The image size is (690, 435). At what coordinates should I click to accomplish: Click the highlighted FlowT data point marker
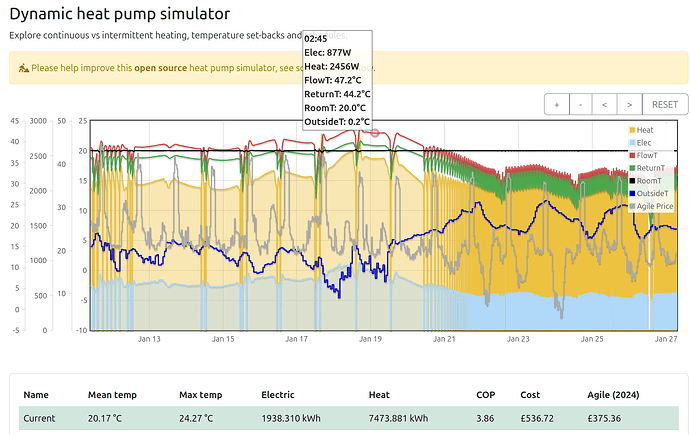pos(376,132)
